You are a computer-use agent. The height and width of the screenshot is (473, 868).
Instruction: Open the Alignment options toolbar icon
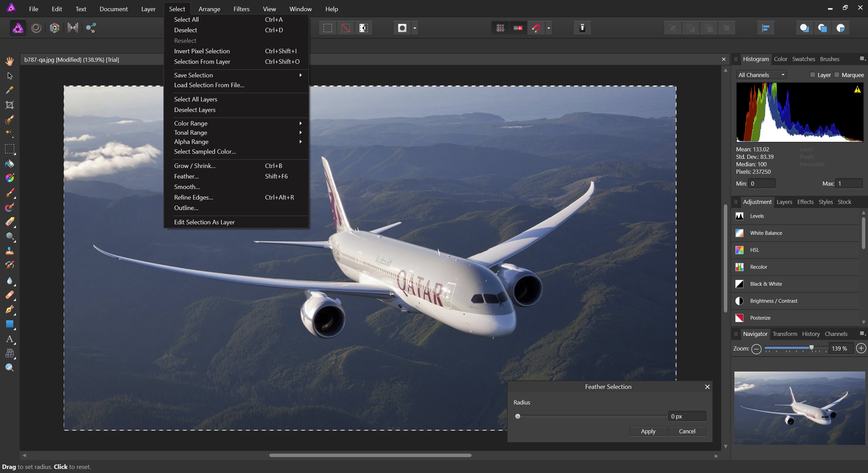(766, 28)
